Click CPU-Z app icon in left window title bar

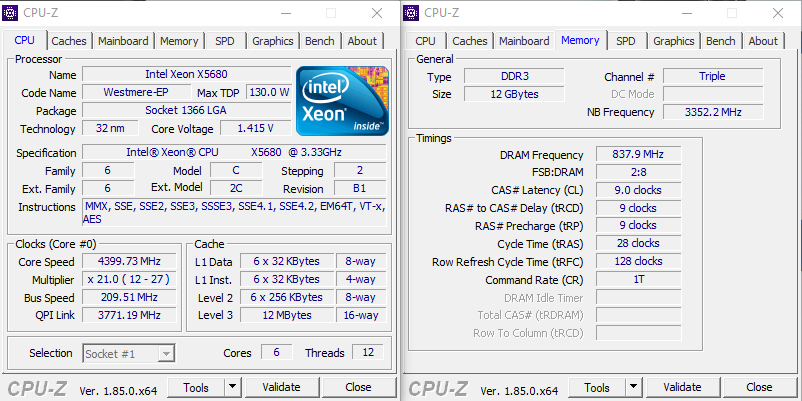tap(11, 13)
